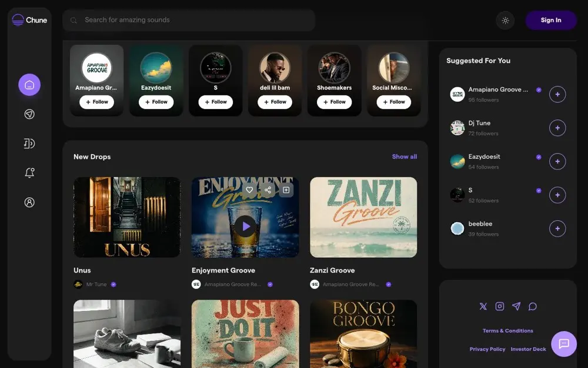Open Terms & Conditions

(x=508, y=331)
